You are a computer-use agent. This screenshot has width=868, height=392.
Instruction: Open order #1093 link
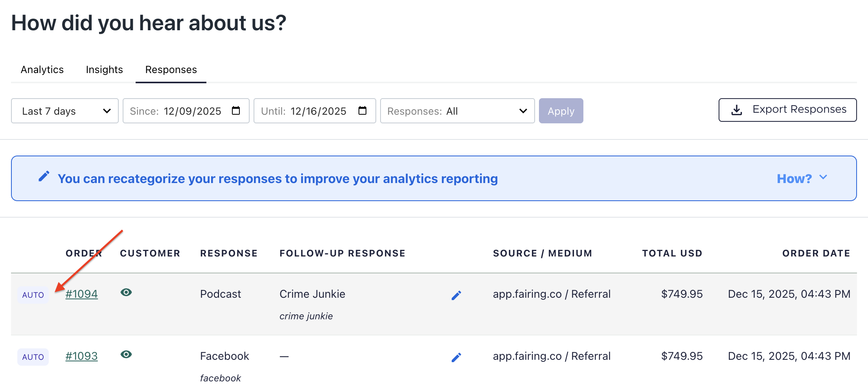81,356
